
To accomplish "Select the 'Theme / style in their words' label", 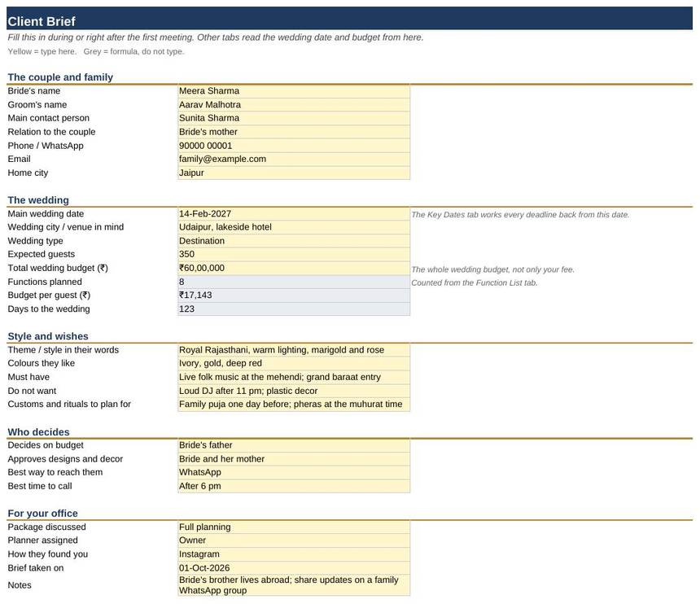I will [63, 350].
